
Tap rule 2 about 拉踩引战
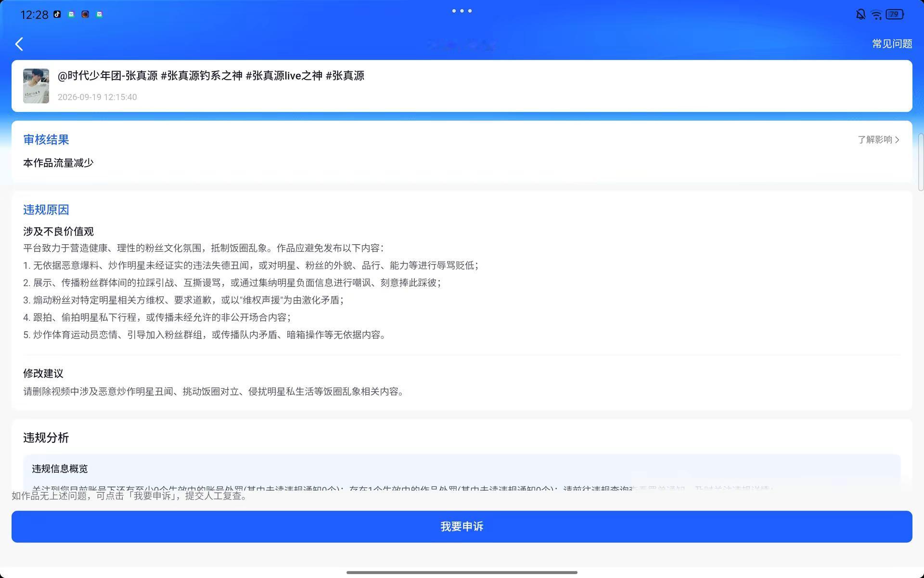(x=232, y=283)
